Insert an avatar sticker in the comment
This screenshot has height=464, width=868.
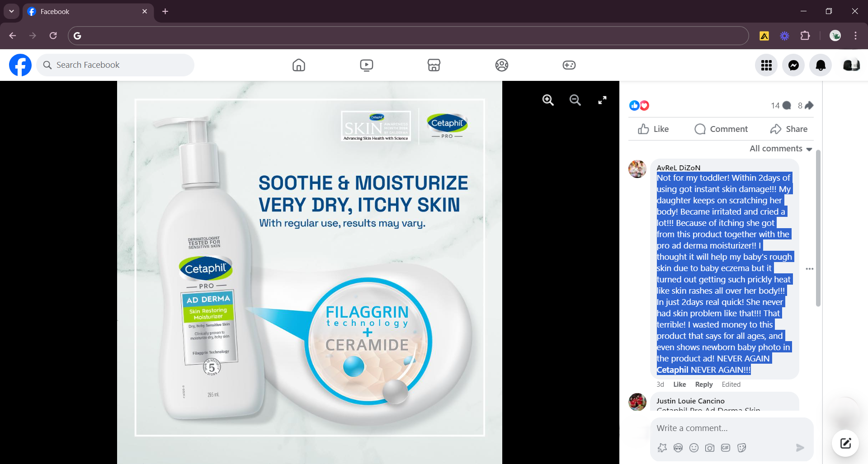(662, 448)
